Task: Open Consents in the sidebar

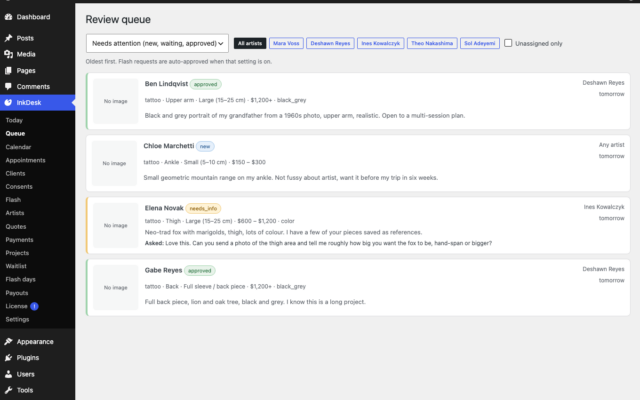Action: click(19, 187)
